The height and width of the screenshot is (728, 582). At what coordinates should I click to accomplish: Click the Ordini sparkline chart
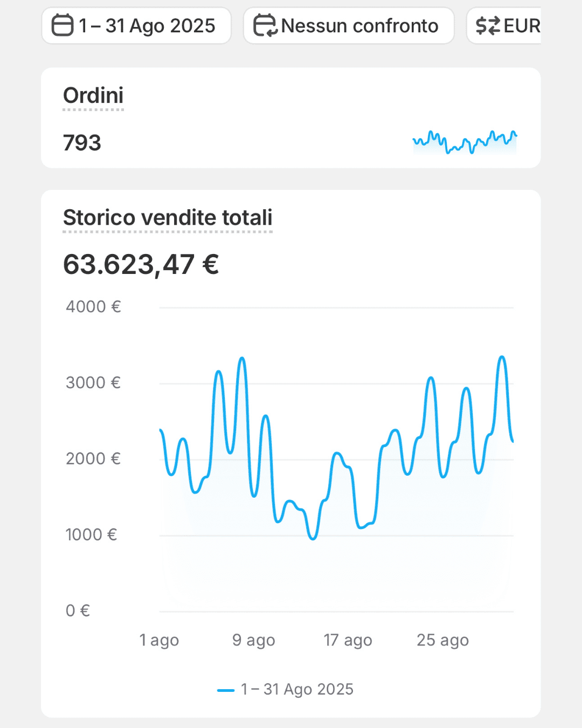465,142
